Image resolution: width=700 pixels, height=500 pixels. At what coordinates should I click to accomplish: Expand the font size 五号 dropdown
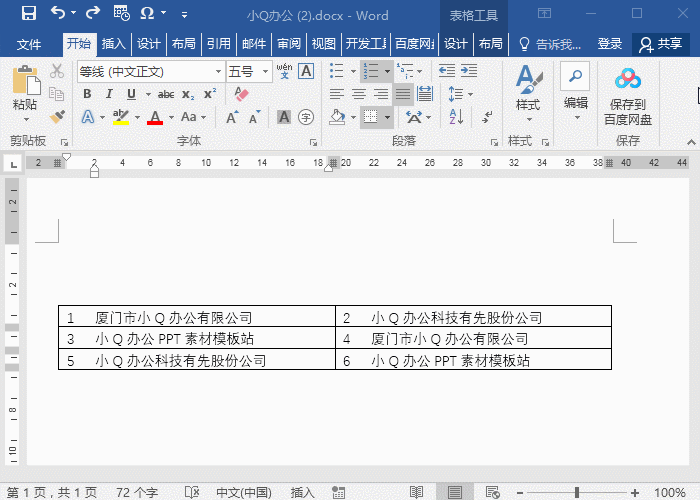click(x=265, y=72)
